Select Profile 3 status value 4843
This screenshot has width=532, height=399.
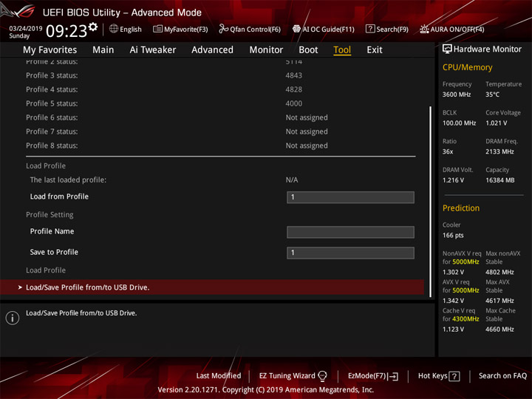click(294, 75)
